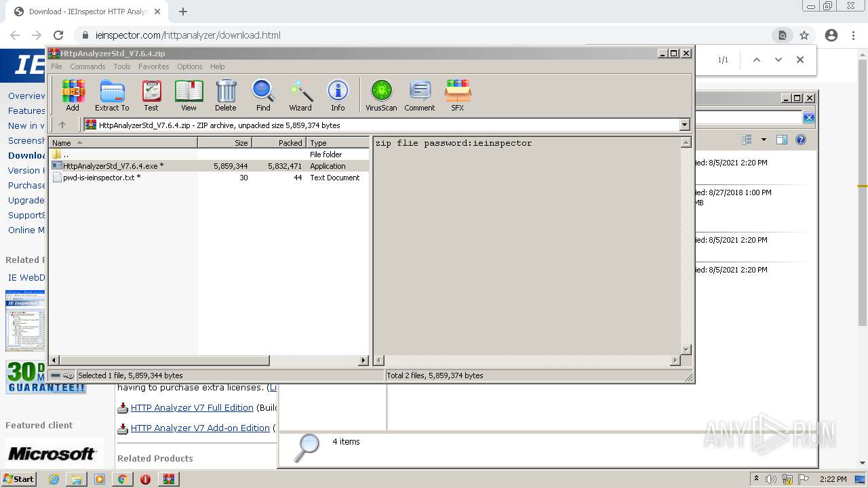
Task: Click the Extract To toolbar icon
Action: click(x=112, y=95)
